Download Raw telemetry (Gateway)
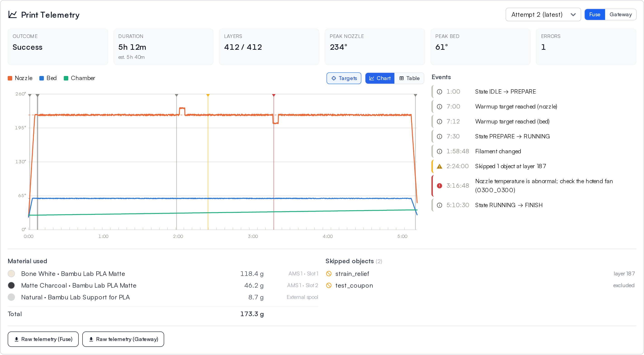The height and width of the screenshot is (355, 644). (123, 339)
